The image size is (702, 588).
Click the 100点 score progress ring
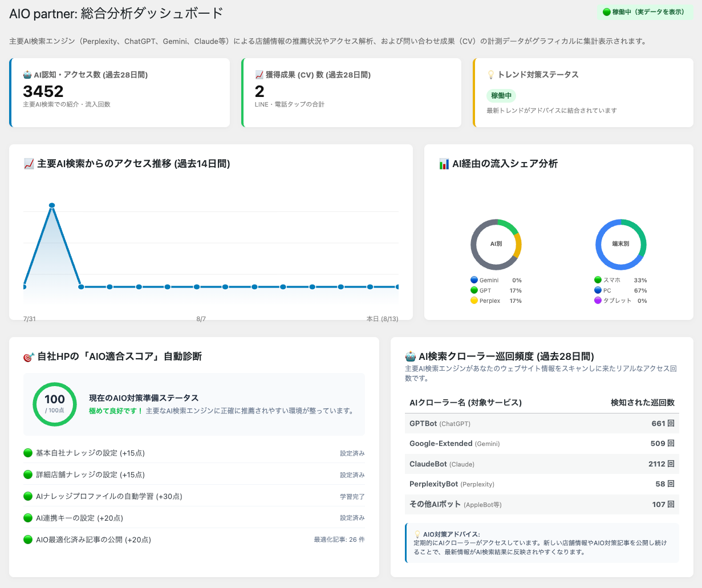55,404
